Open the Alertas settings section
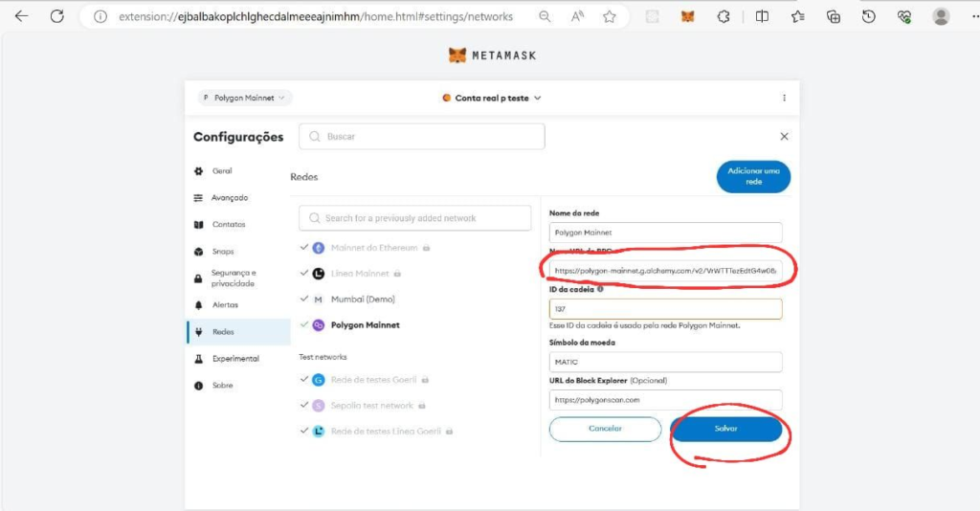The image size is (980, 511). [x=225, y=305]
